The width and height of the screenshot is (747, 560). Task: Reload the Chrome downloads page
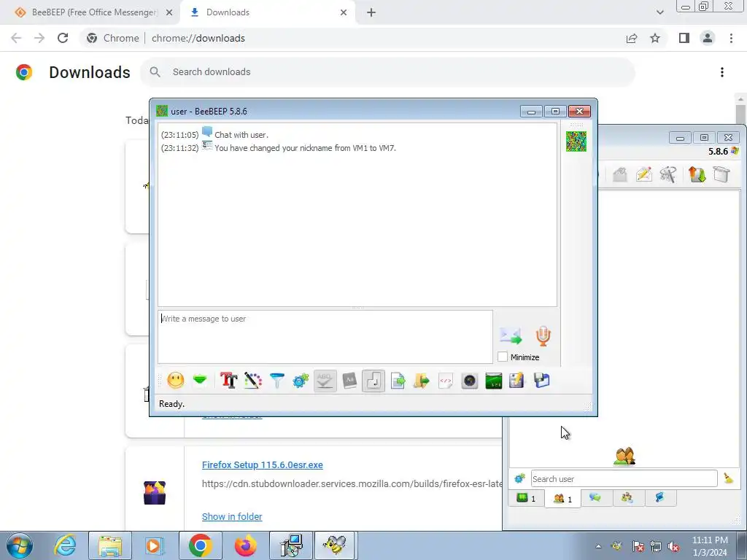pyautogui.click(x=63, y=38)
